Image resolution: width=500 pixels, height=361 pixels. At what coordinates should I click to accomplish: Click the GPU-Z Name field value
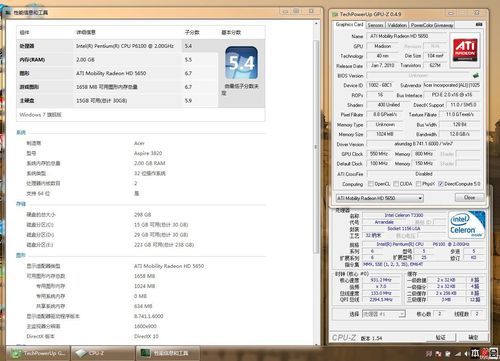click(407, 36)
